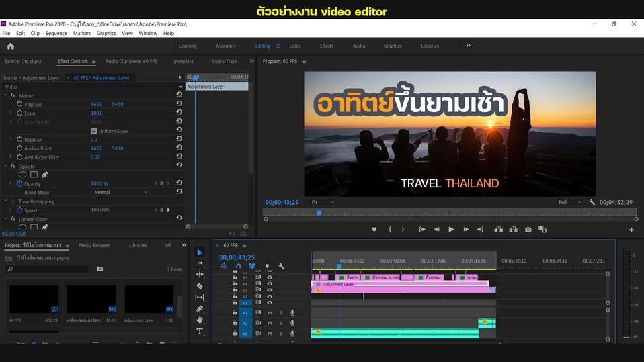The width and height of the screenshot is (644, 362).
Task: Solo audio track A2
Action: (x=282, y=324)
